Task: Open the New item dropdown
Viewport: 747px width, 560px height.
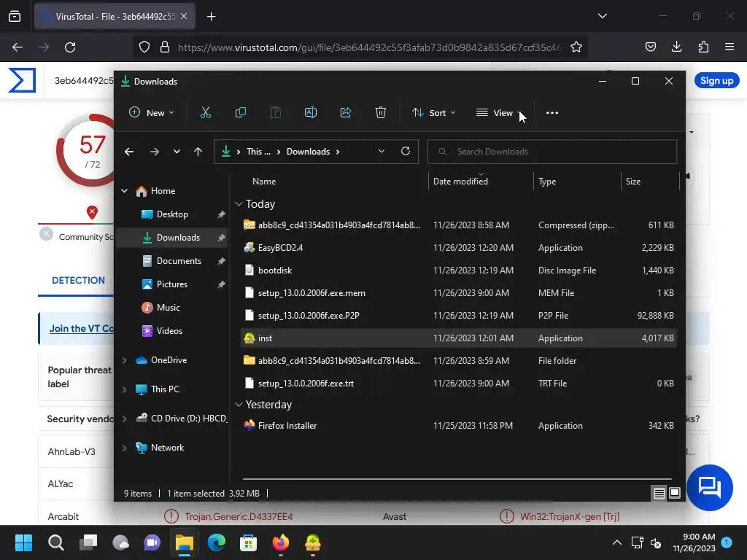Action: coord(152,113)
